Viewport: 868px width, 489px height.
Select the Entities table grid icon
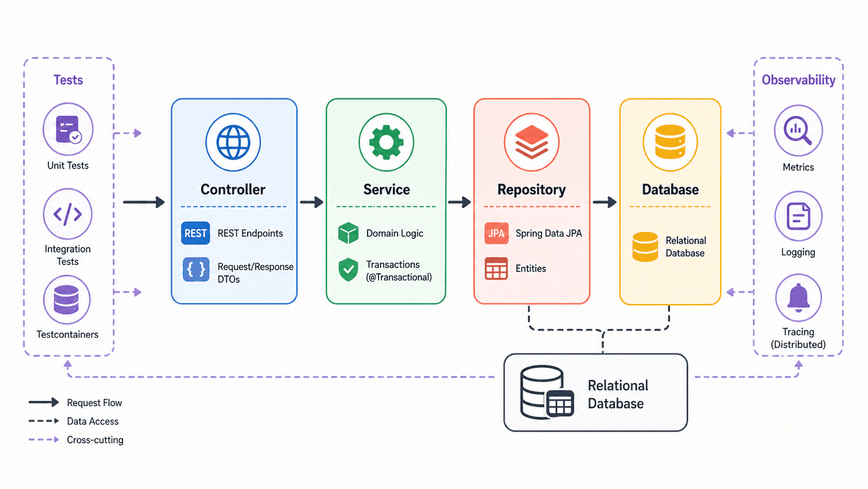496,269
